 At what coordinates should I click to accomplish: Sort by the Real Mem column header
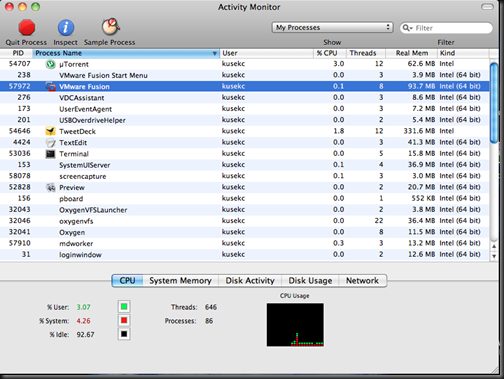point(412,53)
